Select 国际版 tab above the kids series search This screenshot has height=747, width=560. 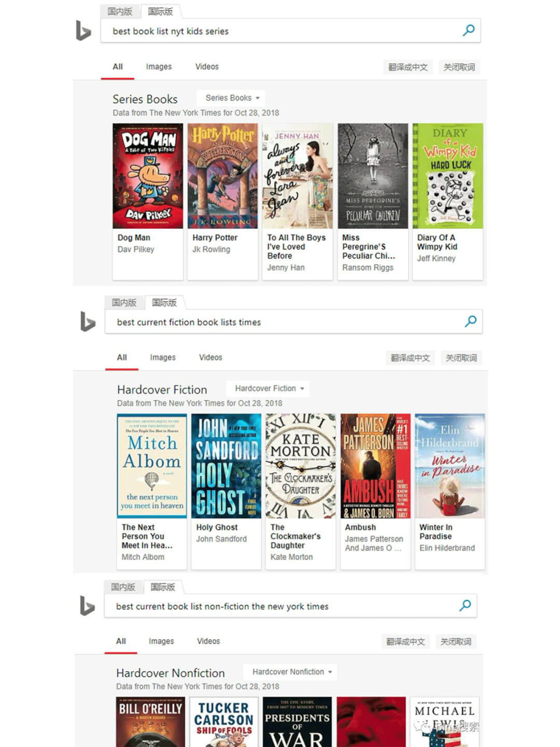(x=160, y=11)
